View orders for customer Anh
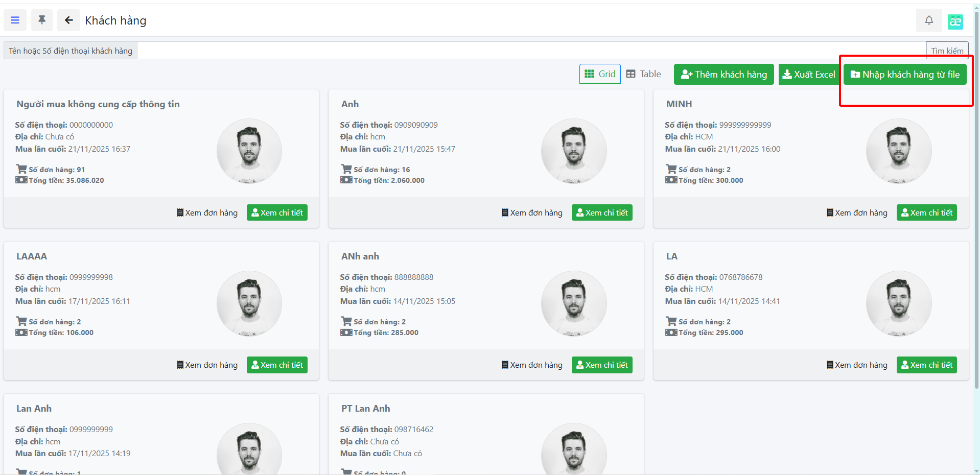This screenshot has height=475, width=980. [x=532, y=213]
